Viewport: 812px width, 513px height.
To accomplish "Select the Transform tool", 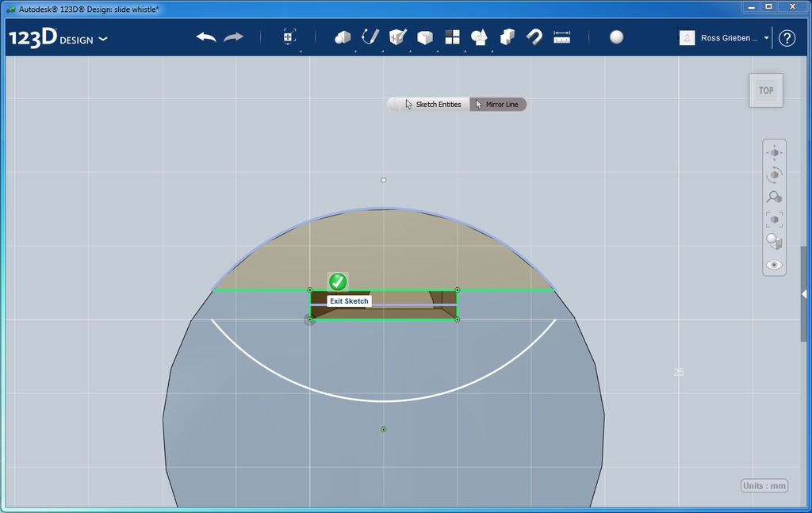I will (289, 36).
